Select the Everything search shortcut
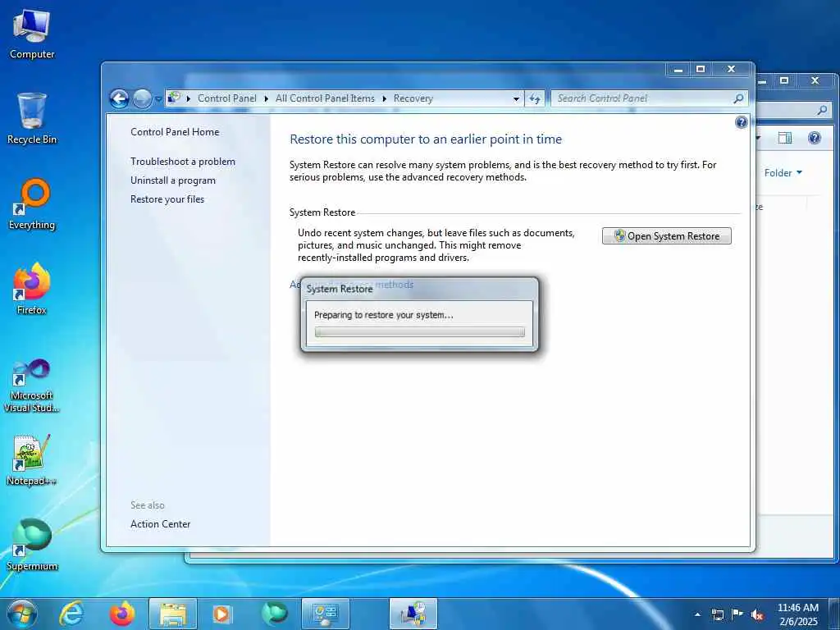 (x=32, y=204)
